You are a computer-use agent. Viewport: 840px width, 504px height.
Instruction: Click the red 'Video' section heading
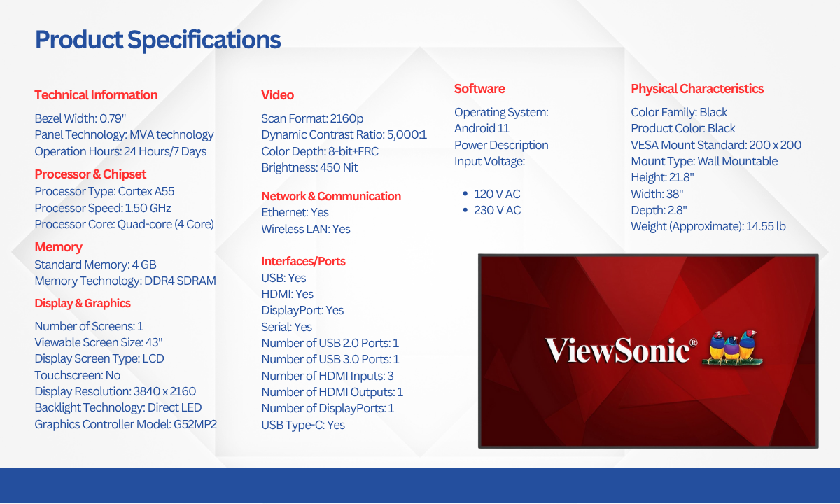pyautogui.click(x=277, y=95)
